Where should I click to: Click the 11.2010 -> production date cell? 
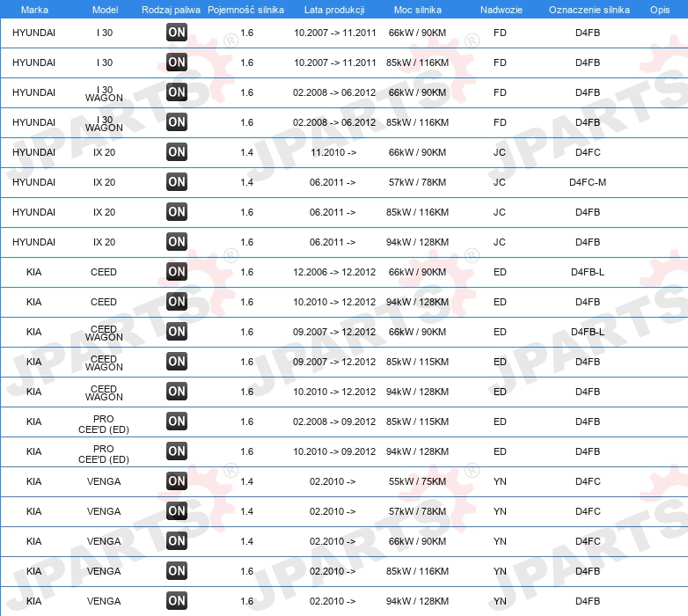pos(333,152)
